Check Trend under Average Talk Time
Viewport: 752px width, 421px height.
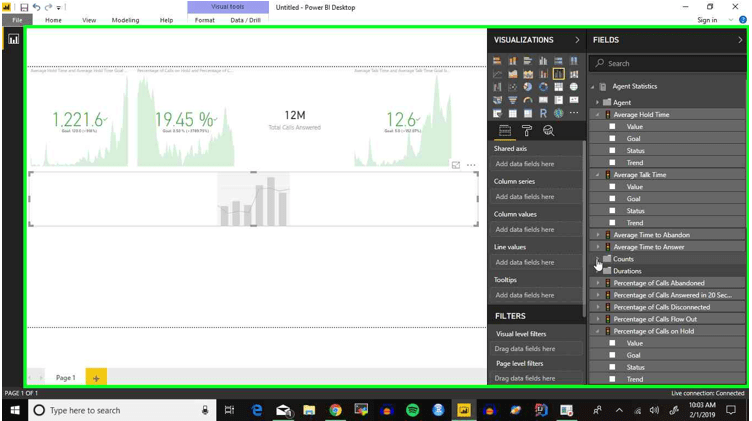coord(612,222)
